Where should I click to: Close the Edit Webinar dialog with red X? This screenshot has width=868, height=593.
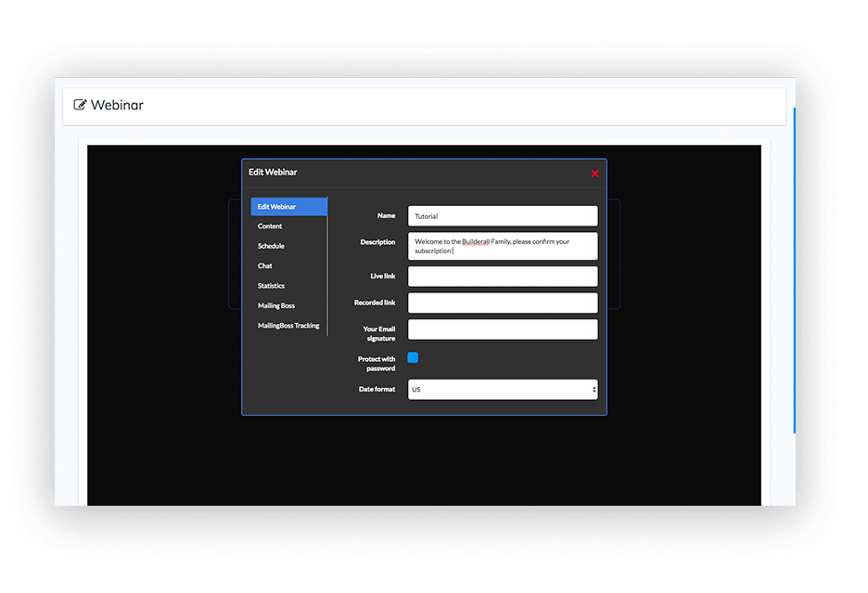pos(594,174)
